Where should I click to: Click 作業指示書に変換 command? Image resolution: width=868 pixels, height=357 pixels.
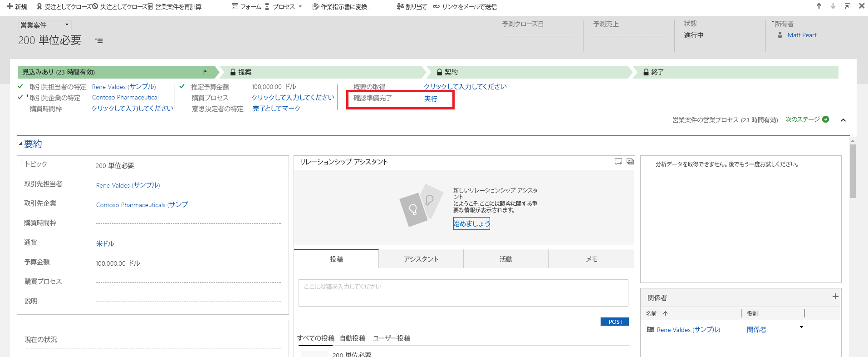(x=341, y=7)
